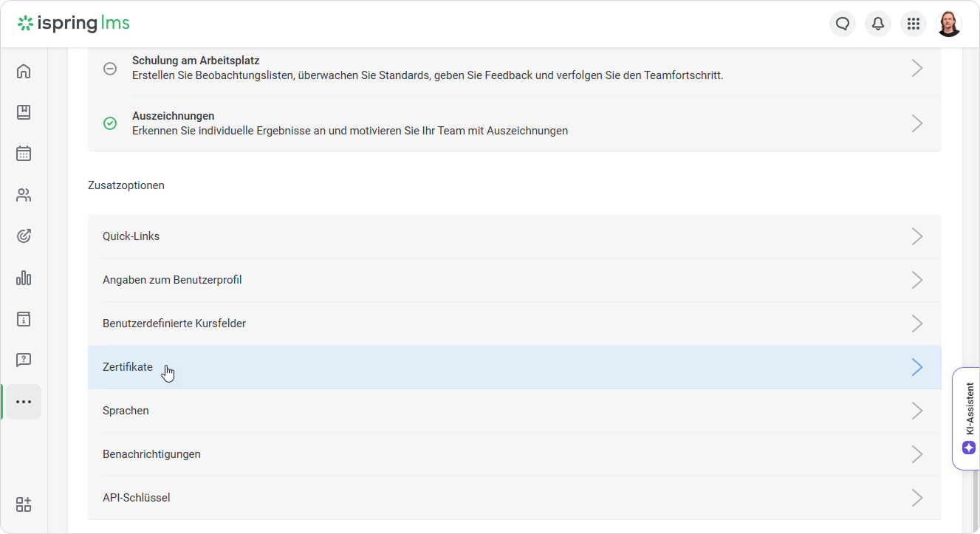980x534 pixels.
Task: Click the user profile avatar
Action: [949, 24]
